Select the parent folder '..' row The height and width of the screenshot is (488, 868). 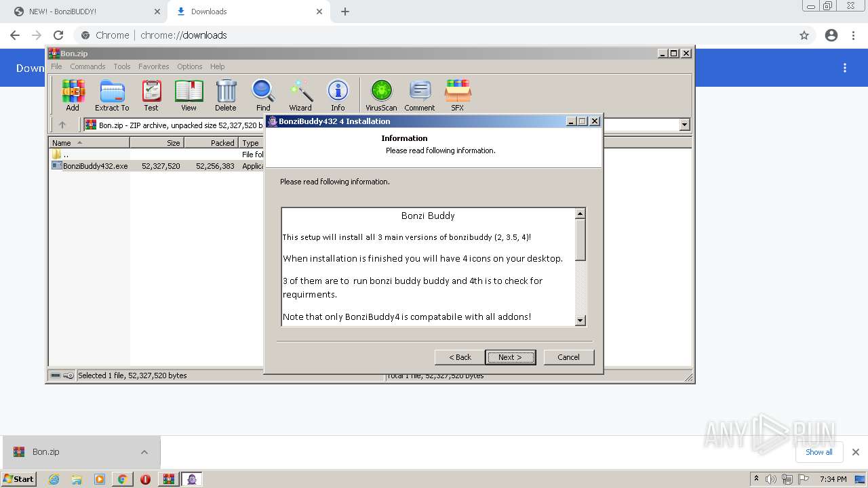pyautogui.click(x=157, y=155)
